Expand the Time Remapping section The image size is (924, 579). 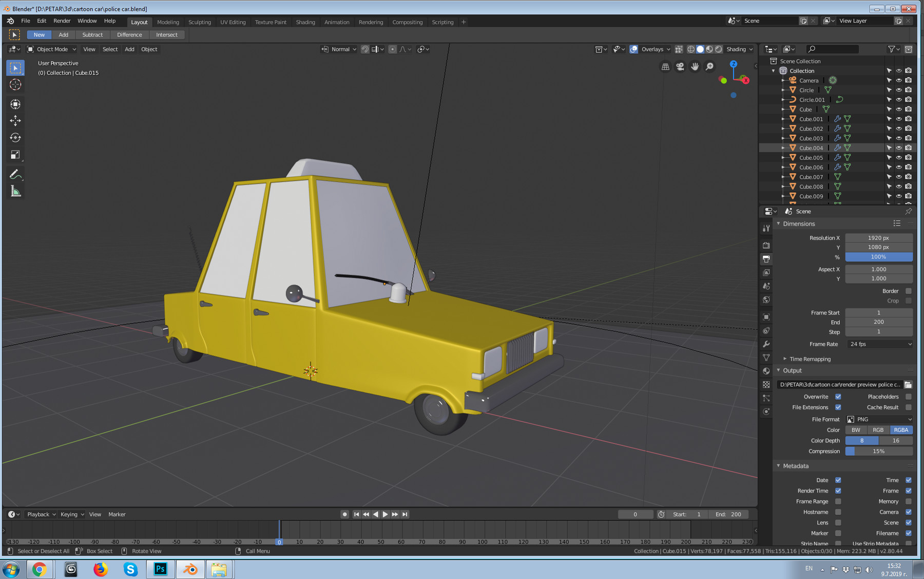click(810, 359)
